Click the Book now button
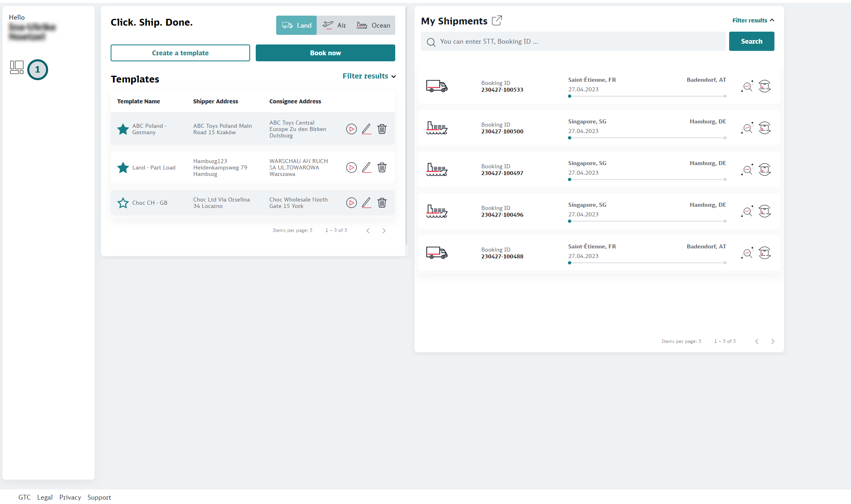 point(325,53)
